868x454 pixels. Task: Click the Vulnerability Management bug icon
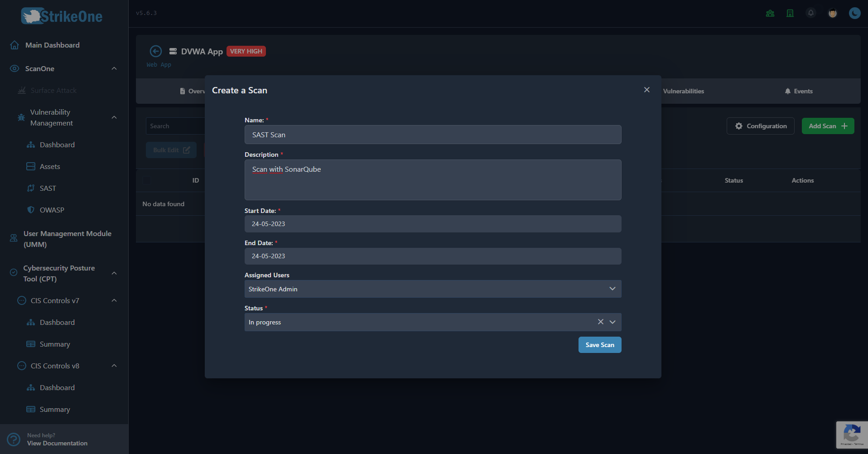click(x=21, y=117)
